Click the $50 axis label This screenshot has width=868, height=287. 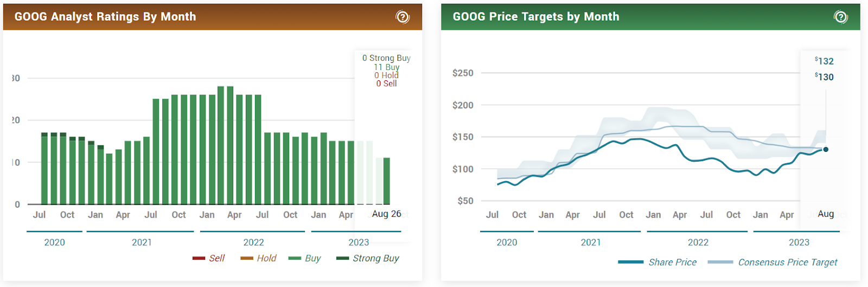point(465,201)
